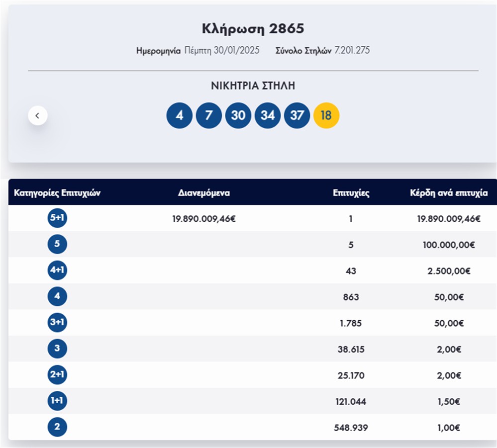Click the previous draw arrow button
The image size is (497, 448).
[x=38, y=116]
